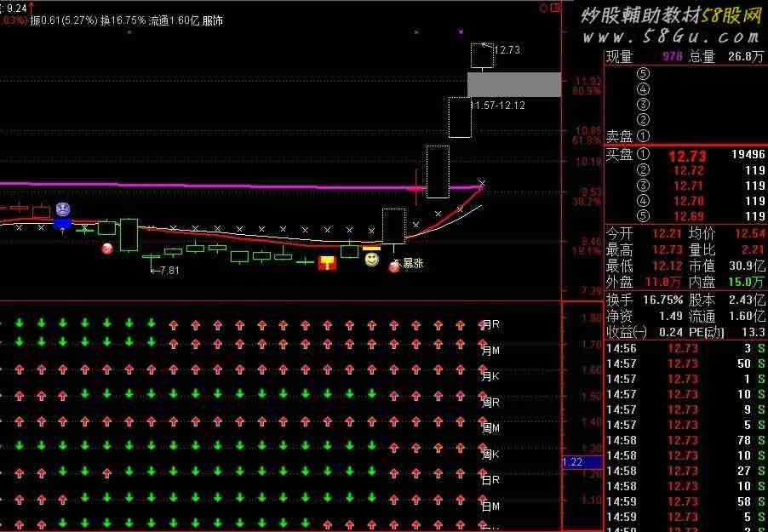
Task: Click the bid price 12.69
Action: [x=688, y=216]
